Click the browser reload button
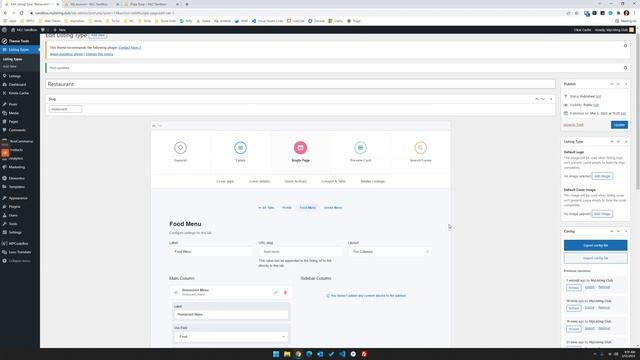This screenshot has height=360, width=640. [22, 13]
